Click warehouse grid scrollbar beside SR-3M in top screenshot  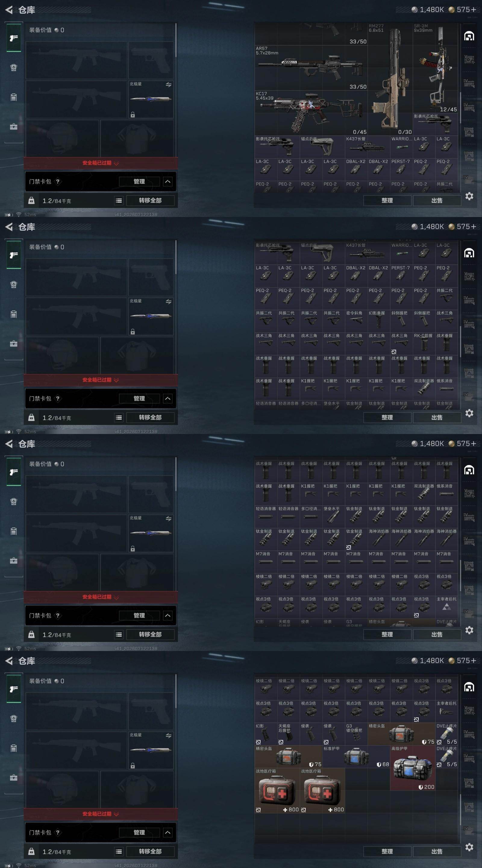460,108
